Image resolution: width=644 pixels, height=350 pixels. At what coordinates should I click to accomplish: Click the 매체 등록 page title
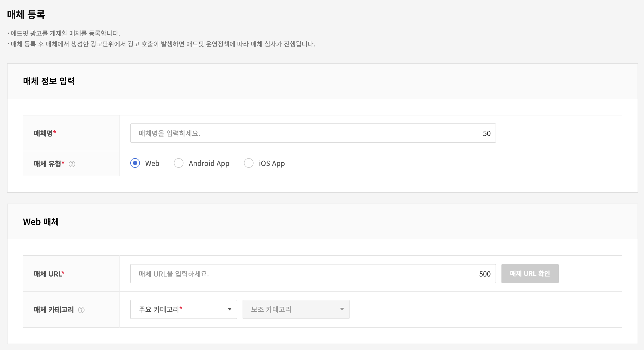click(26, 14)
